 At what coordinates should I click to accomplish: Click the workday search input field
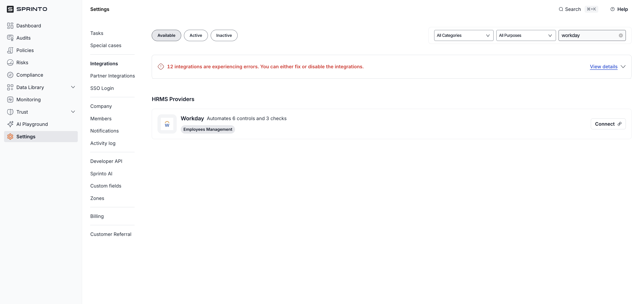point(588,35)
